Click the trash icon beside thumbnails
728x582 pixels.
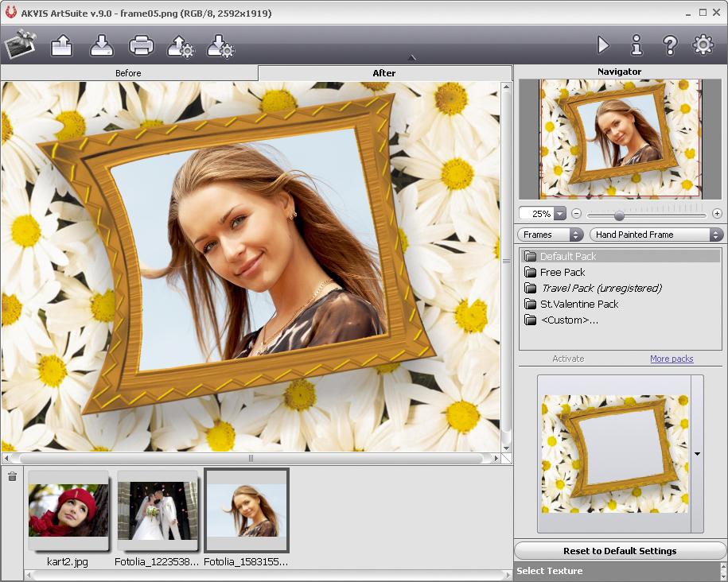[12, 477]
